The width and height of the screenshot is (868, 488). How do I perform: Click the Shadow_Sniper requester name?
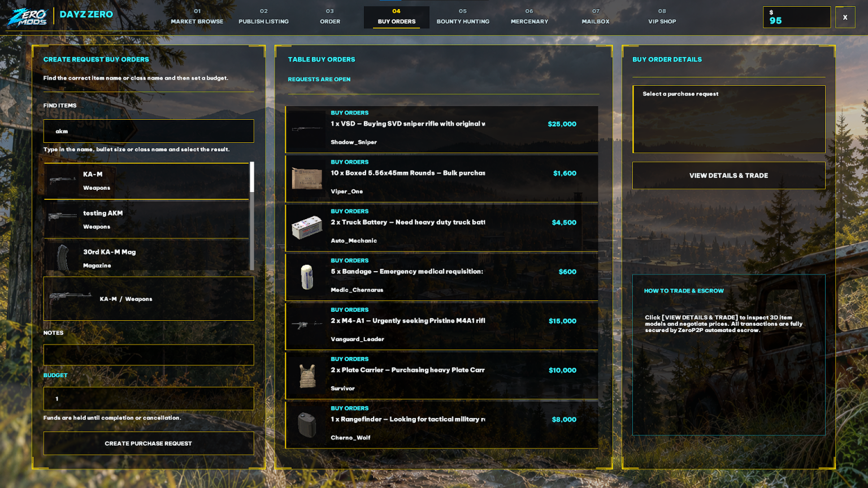(x=354, y=142)
